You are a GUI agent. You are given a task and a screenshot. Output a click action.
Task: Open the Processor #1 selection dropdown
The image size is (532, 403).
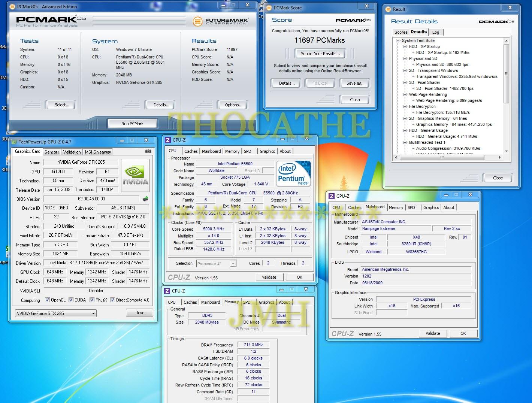(216, 264)
